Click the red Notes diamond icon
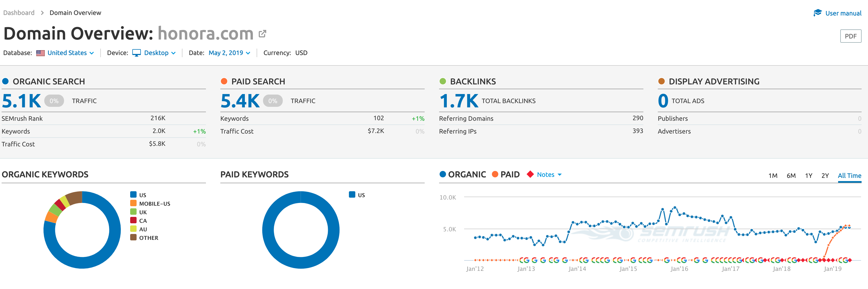The height and width of the screenshot is (289, 868). tap(530, 174)
